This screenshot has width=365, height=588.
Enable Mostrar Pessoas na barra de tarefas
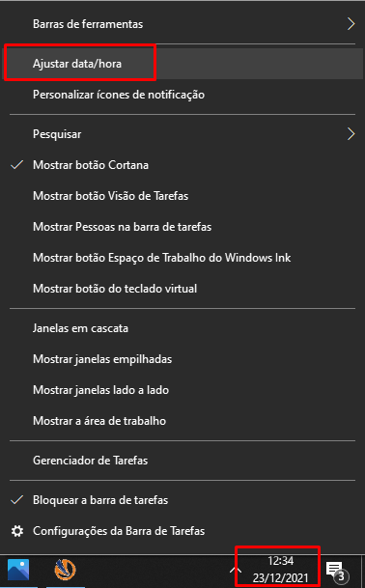click(x=182, y=227)
